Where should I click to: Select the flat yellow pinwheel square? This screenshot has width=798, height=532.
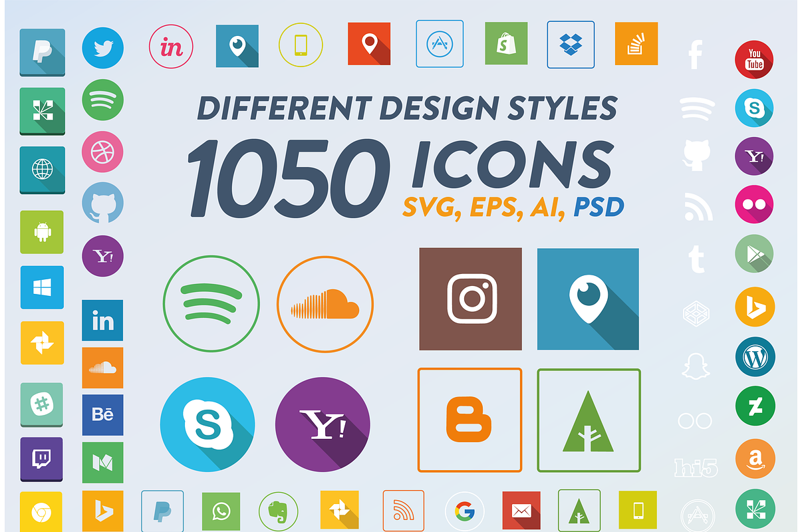(339, 511)
